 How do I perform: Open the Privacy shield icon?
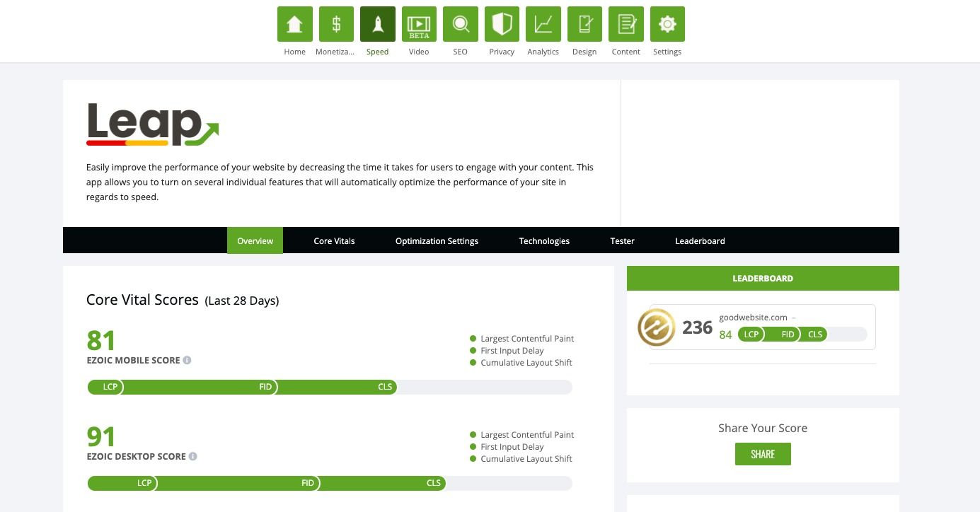[x=502, y=24]
